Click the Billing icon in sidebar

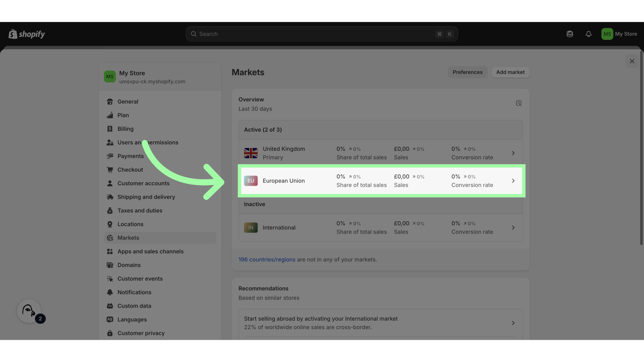[x=110, y=129]
